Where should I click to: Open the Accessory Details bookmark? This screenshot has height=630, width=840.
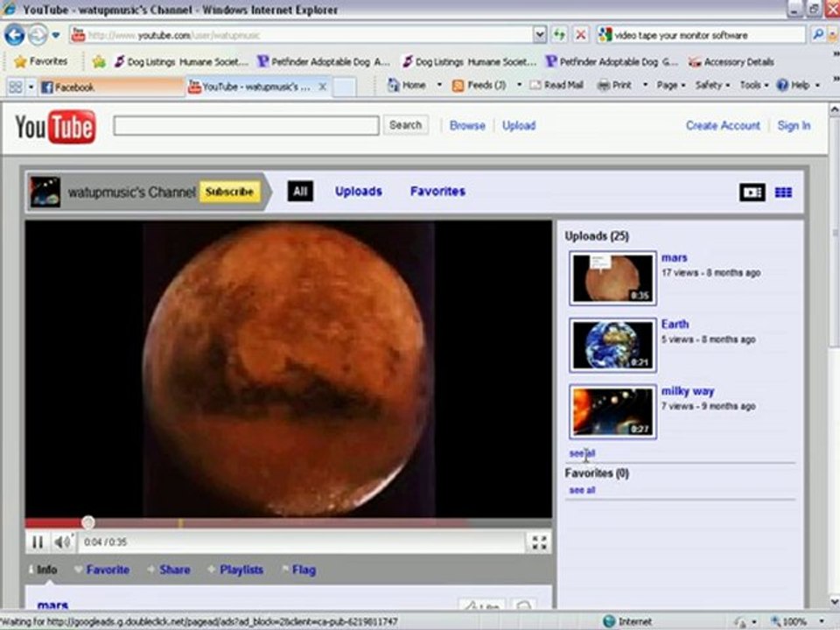pyautogui.click(x=731, y=61)
